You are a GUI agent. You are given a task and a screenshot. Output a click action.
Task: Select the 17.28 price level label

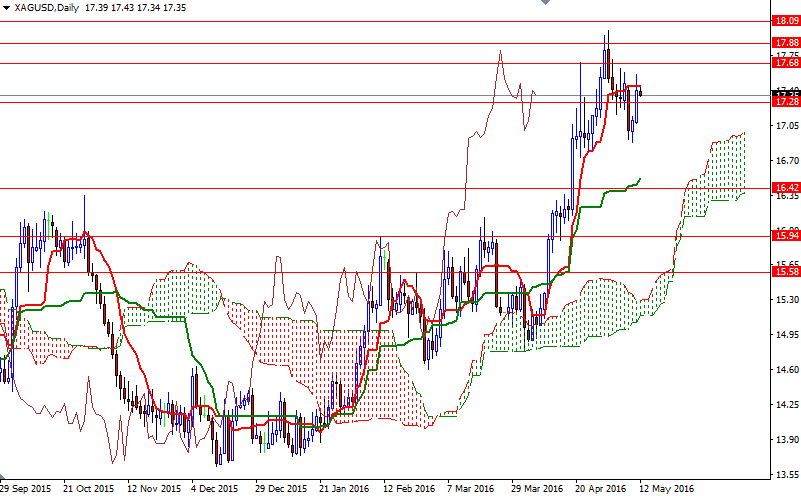(786, 102)
